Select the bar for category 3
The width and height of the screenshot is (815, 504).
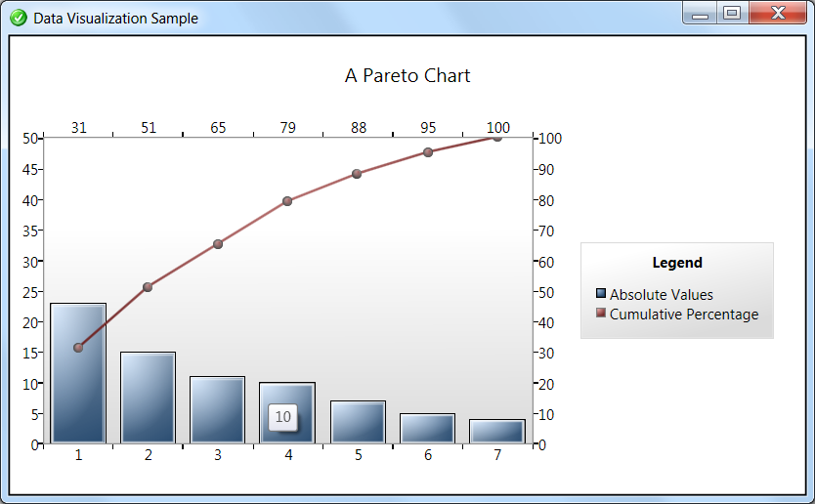pyautogui.click(x=217, y=410)
